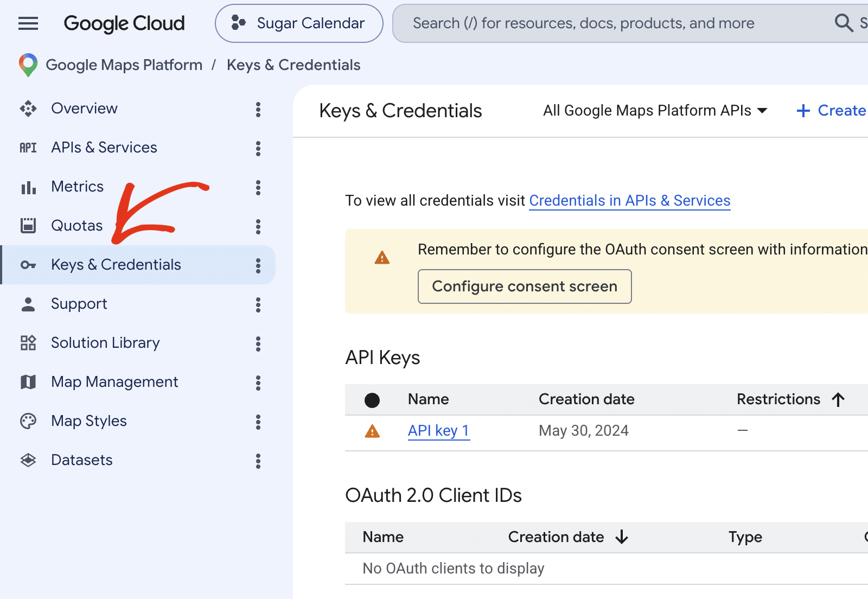Screen dimensions: 868x599
Task: Open Map Styles in sidebar
Action: coord(89,421)
